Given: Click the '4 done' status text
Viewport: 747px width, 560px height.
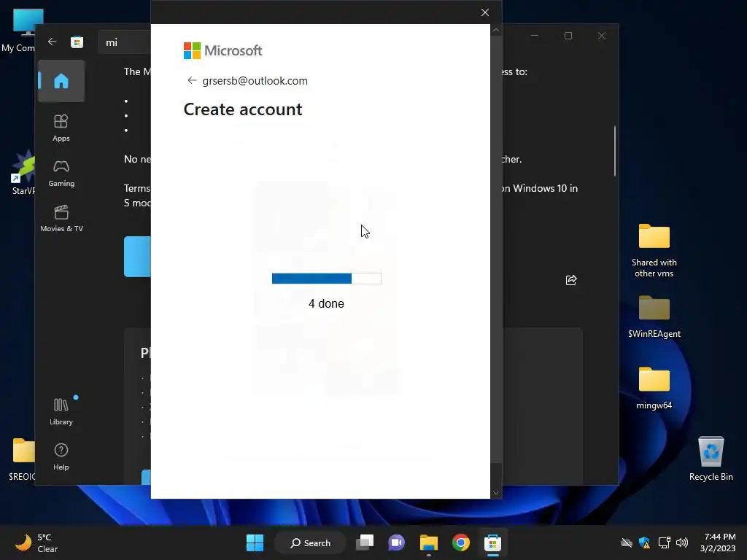Looking at the screenshot, I should tap(326, 304).
